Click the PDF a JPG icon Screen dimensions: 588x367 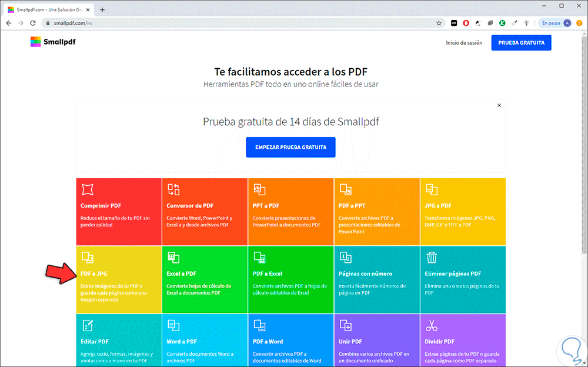(x=88, y=258)
